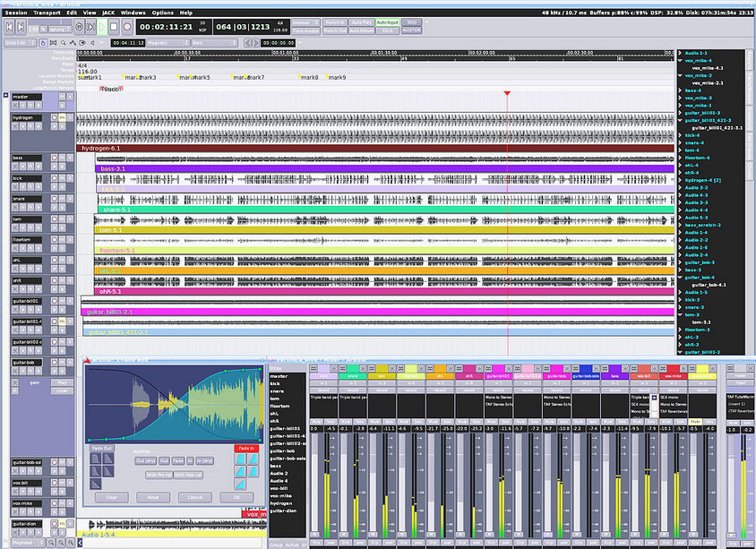Viewport: 756px width, 549px height.
Task: Open the Magnetic snap mode dropdown
Action: (169, 42)
